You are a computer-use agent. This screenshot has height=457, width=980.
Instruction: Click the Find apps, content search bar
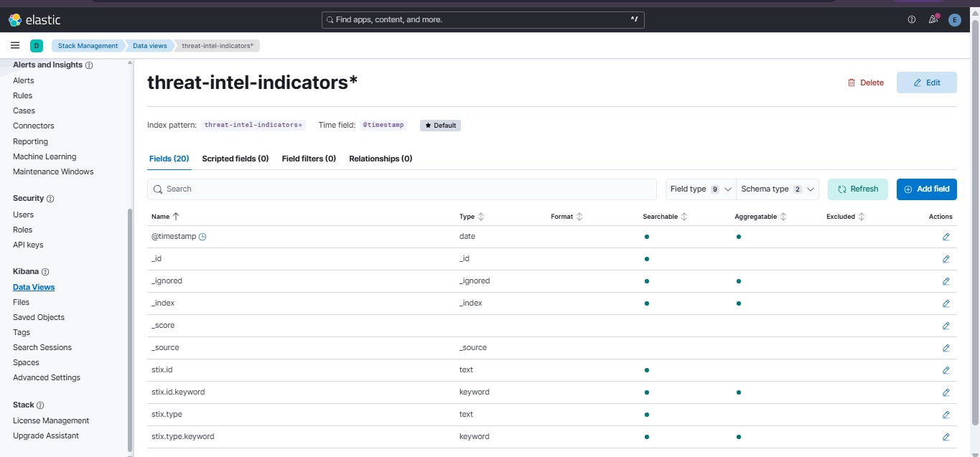(x=482, y=20)
